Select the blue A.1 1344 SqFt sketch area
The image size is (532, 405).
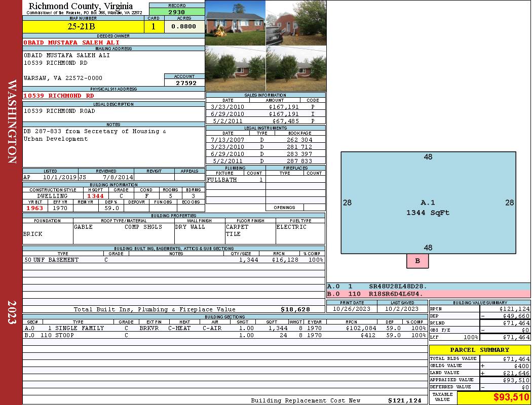pyautogui.click(x=428, y=202)
